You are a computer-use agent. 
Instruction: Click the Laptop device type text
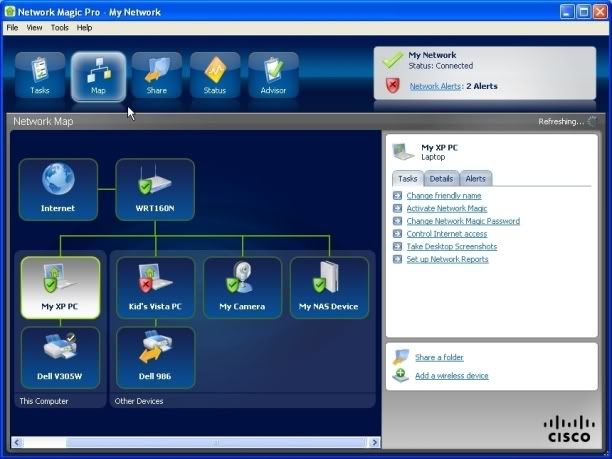[x=433, y=157]
